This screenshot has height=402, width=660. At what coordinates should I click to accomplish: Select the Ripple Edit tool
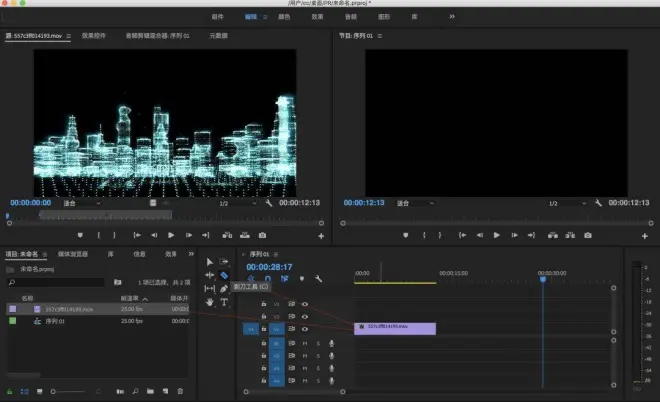tap(210, 275)
